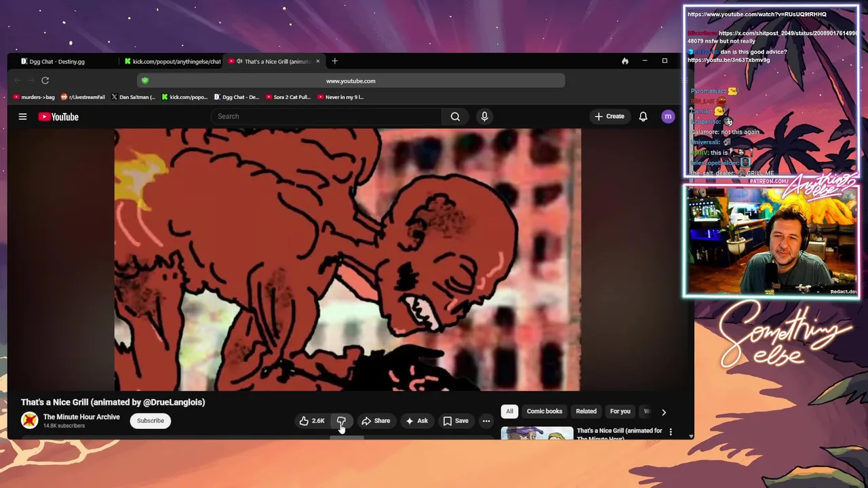
Task: Open 'Dan Saltman' X bookmark
Action: [134, 97]
